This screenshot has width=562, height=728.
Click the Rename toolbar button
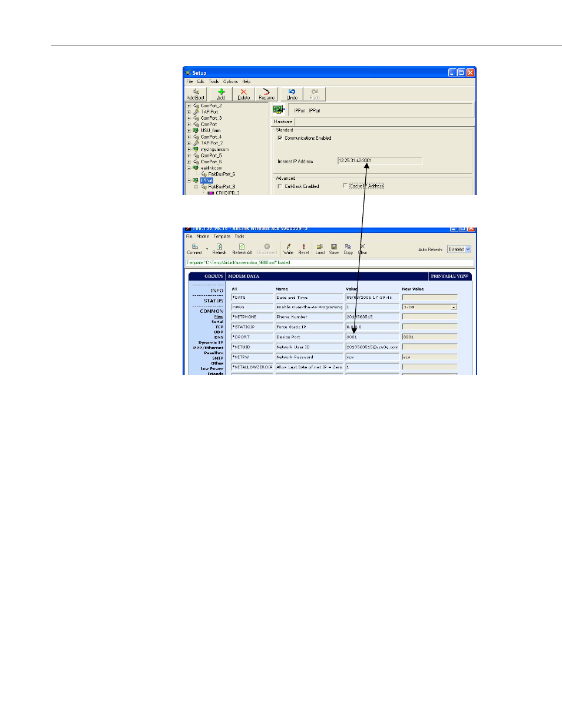(x=266, y=94)
